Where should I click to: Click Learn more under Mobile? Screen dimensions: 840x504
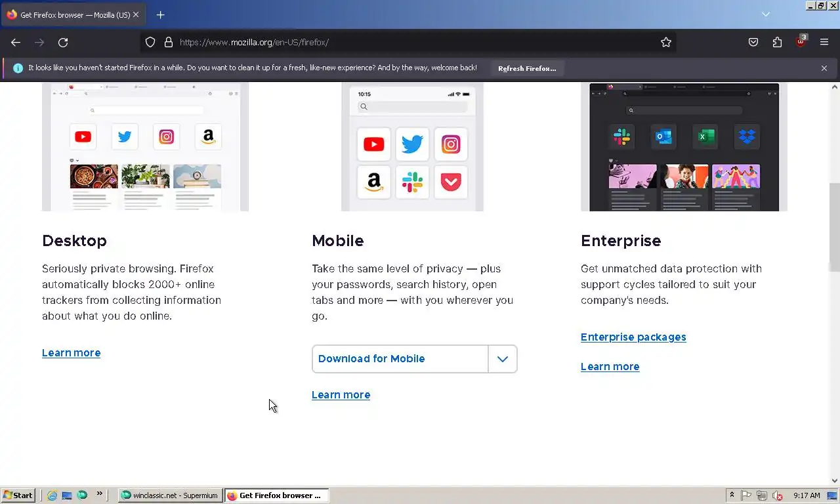point(341,395)
